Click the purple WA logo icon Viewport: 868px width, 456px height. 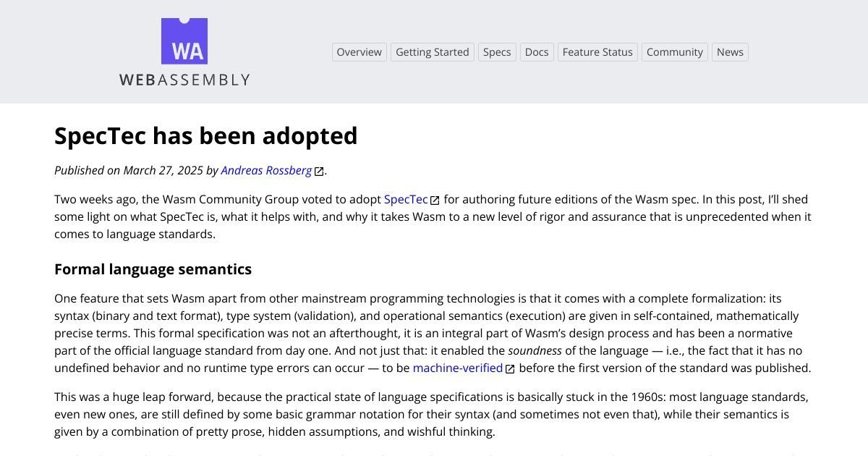[184, 40]
